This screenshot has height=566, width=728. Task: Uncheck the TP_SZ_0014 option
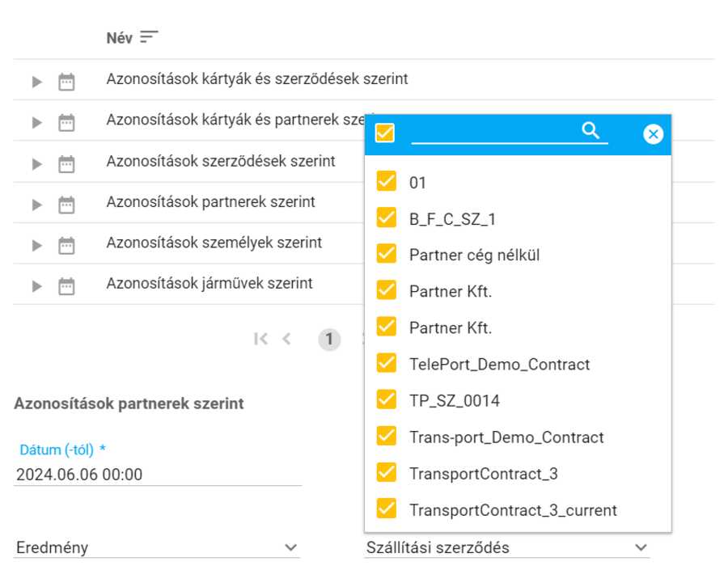[387, 399]
